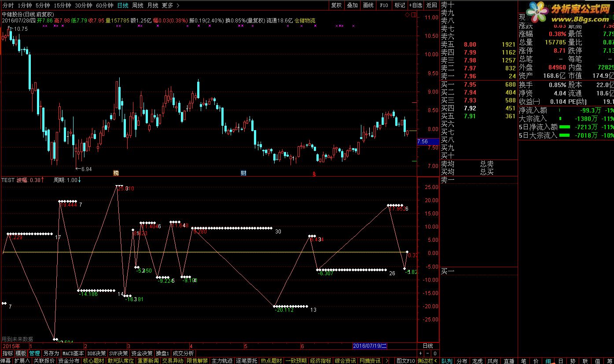Switch sidebar to 龙虎 tab
The image size is (614, 364).
[x=477, y=360]
